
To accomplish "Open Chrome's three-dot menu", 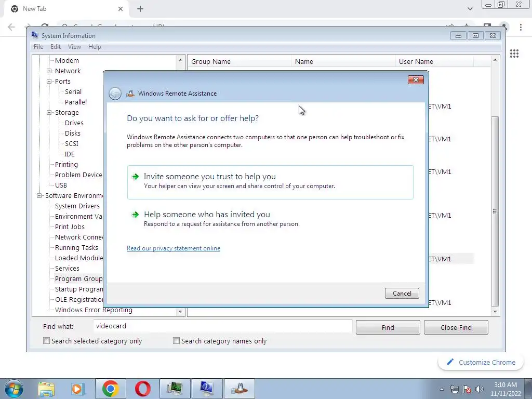I will click(521, 27).
